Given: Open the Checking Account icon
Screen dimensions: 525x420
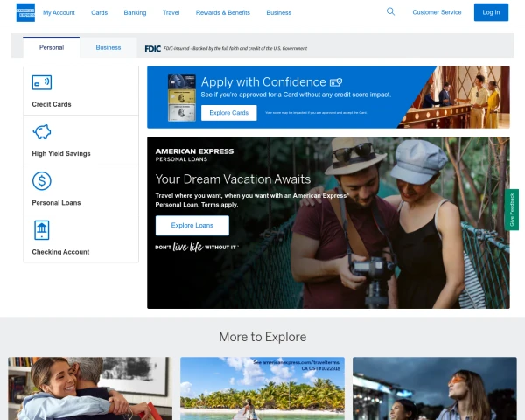Looking at the screenshot, I should click(x=41, y=230).
